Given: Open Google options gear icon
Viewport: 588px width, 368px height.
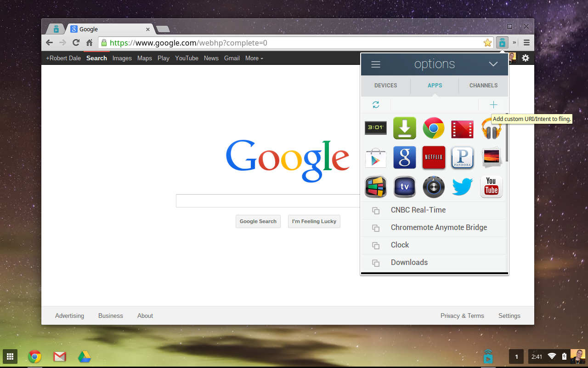Looking at the screenshot, I should pyautogui.click(x=526, y=58).
